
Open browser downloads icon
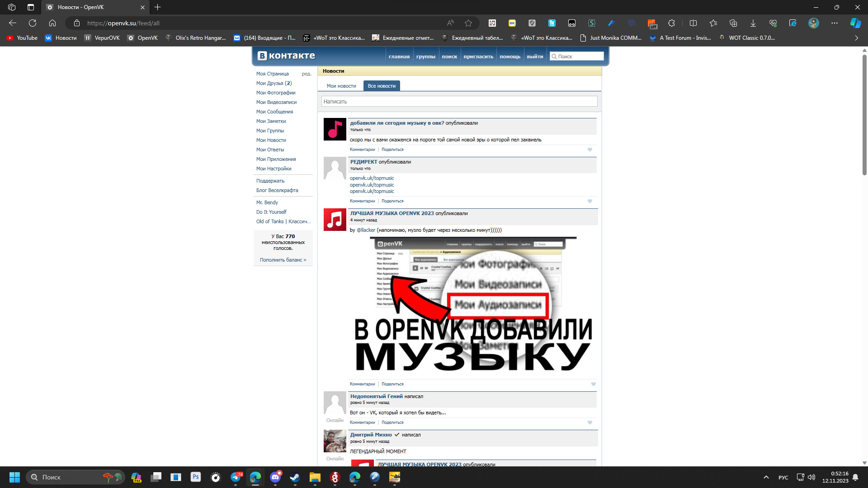(753, 23)
